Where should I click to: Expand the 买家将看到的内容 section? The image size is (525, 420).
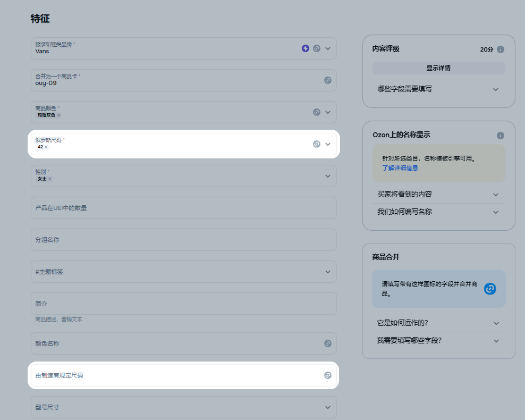[x=496, y=195]
